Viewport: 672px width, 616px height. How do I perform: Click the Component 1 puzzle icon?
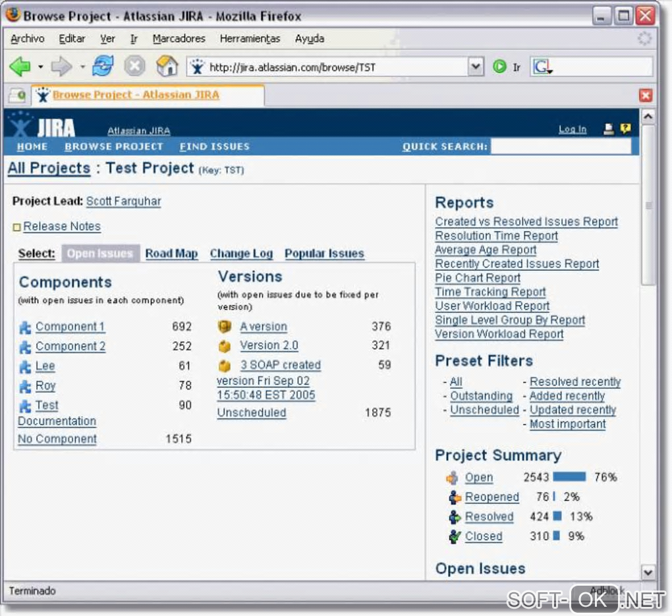click(25, 327)
